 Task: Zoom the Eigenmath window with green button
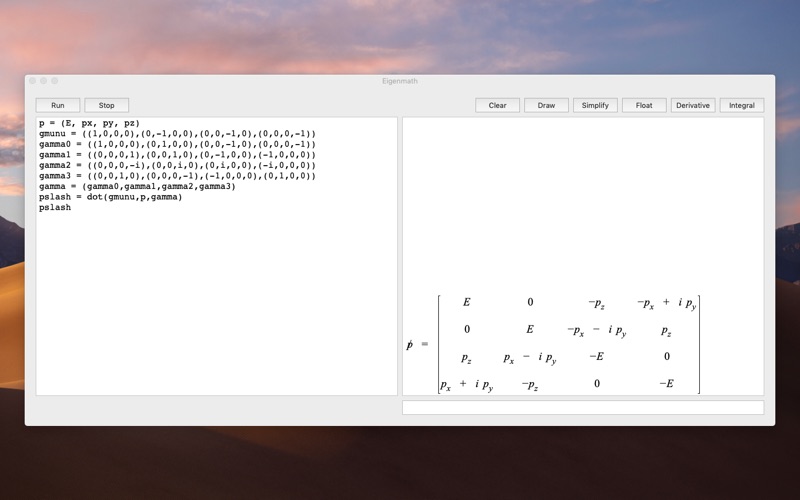click(x=55, y=81)
